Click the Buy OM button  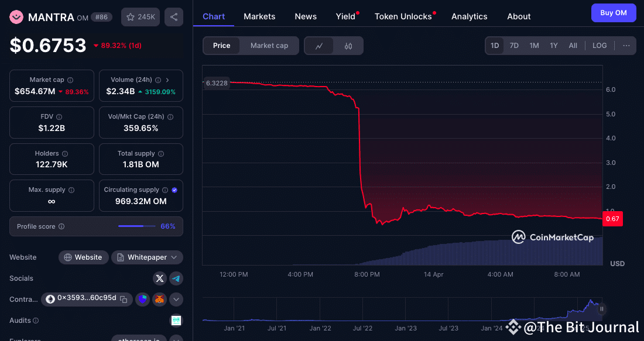(614, 12)
